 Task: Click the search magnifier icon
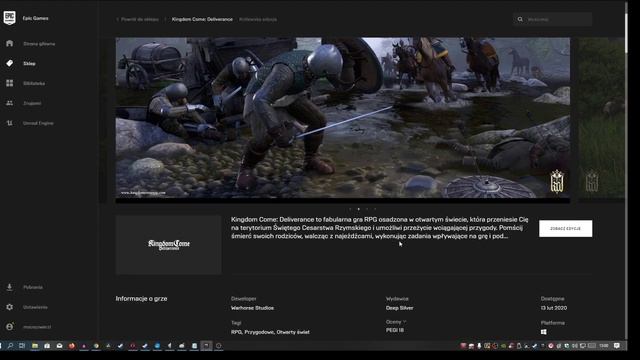click(520, 19)
